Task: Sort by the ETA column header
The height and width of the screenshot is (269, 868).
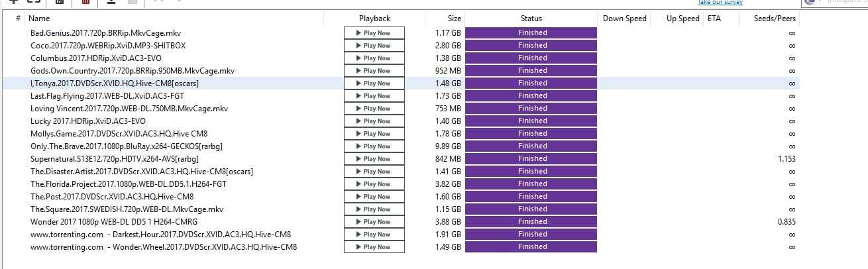Action: (x=714, y=19)
